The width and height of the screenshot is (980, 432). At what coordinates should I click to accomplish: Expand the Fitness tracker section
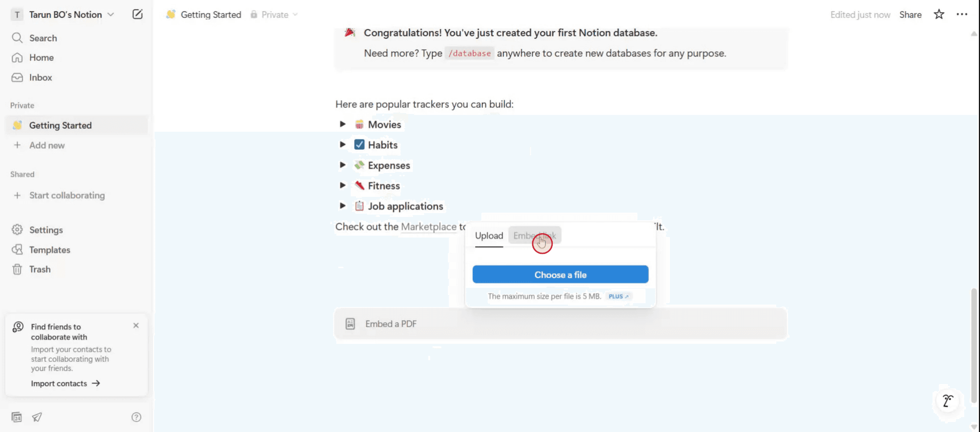[x=343, y=185]
